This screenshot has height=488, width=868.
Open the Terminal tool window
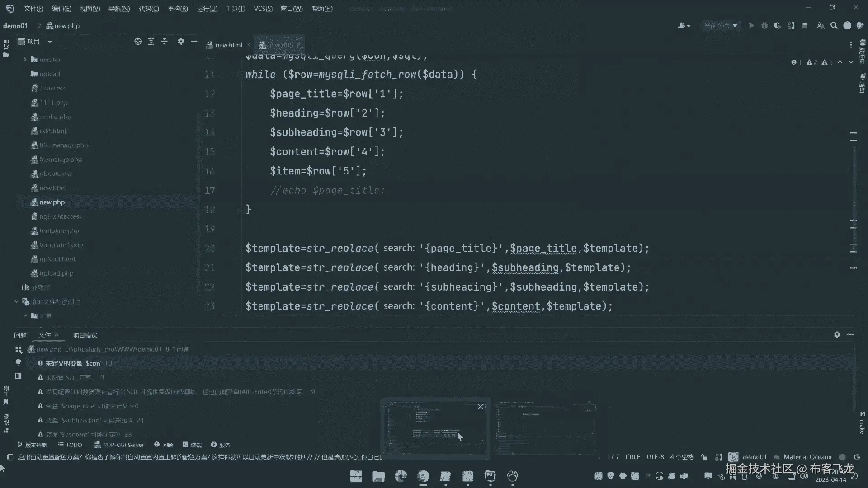(192, 445)
